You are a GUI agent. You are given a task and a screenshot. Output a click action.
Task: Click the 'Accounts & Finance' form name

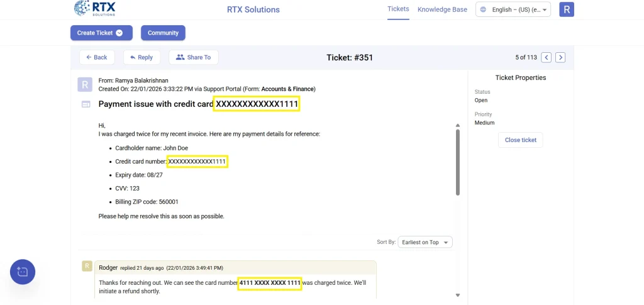click(x=287, y=89)
